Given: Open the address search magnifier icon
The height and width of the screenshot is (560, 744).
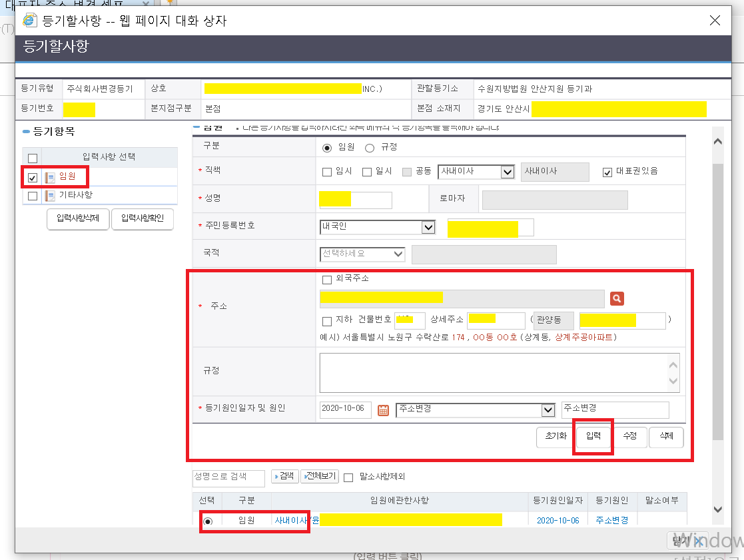Looking at the screenshot, I should 616,298.
